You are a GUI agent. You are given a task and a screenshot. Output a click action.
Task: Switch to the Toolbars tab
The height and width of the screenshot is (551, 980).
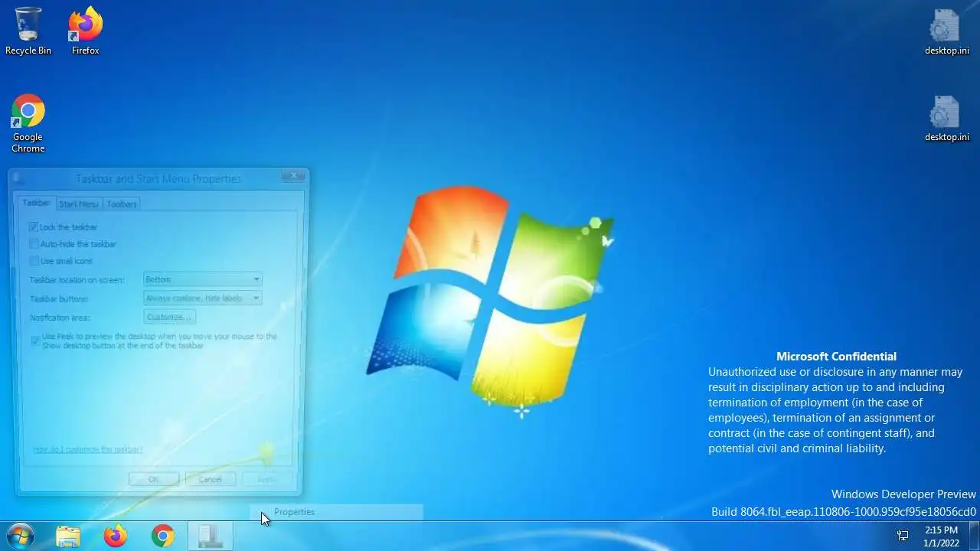coord(122,204)
